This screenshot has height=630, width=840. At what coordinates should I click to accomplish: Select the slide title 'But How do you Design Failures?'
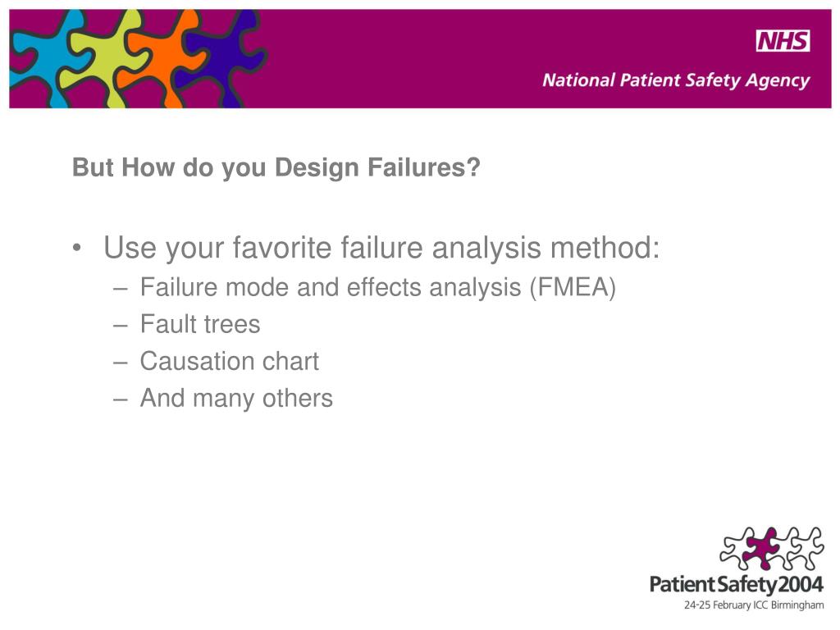point(276,167)
